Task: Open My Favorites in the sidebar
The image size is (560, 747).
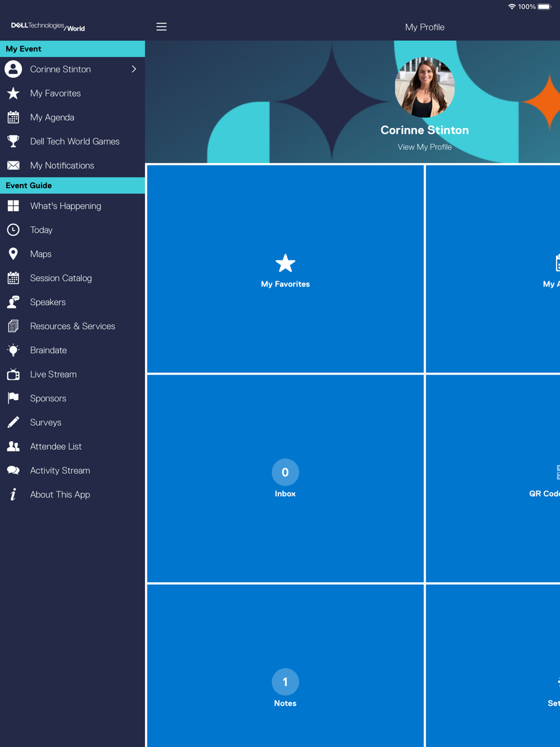Action: coord(72,93)
